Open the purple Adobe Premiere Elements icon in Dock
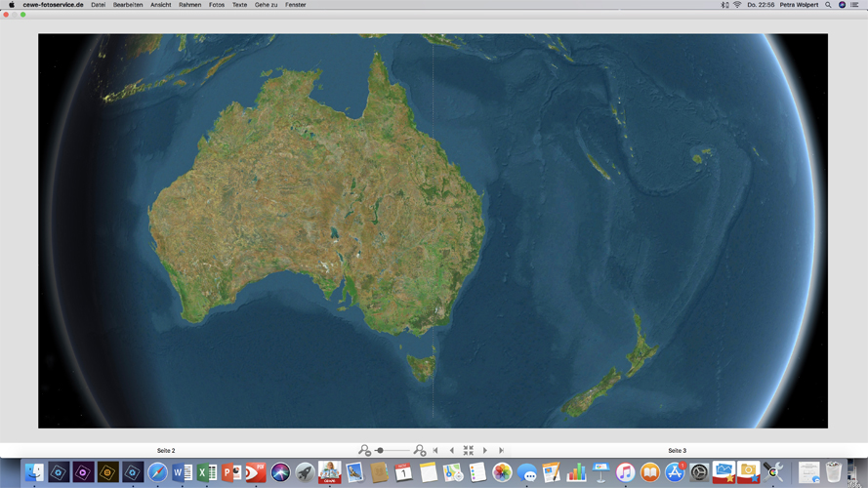The image size is (868, 488). (x=84, y=472)
